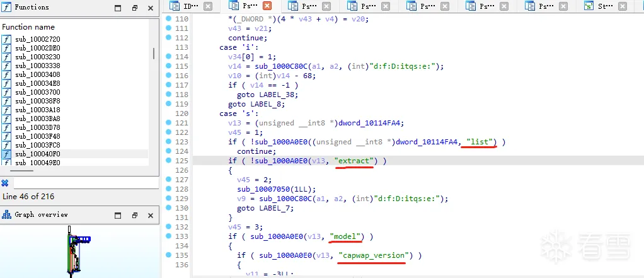Select sub_10003BA8 in the functions list
Screen dimensions: 644x278
(38, 119)
